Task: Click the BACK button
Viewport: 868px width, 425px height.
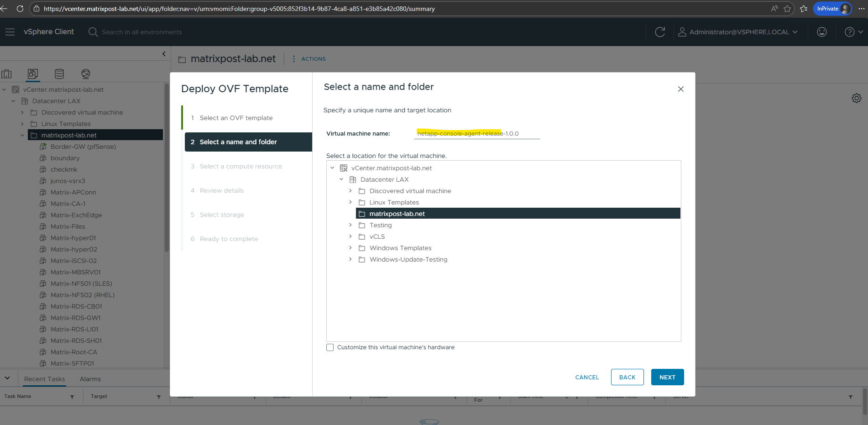Action: [627, 377]
